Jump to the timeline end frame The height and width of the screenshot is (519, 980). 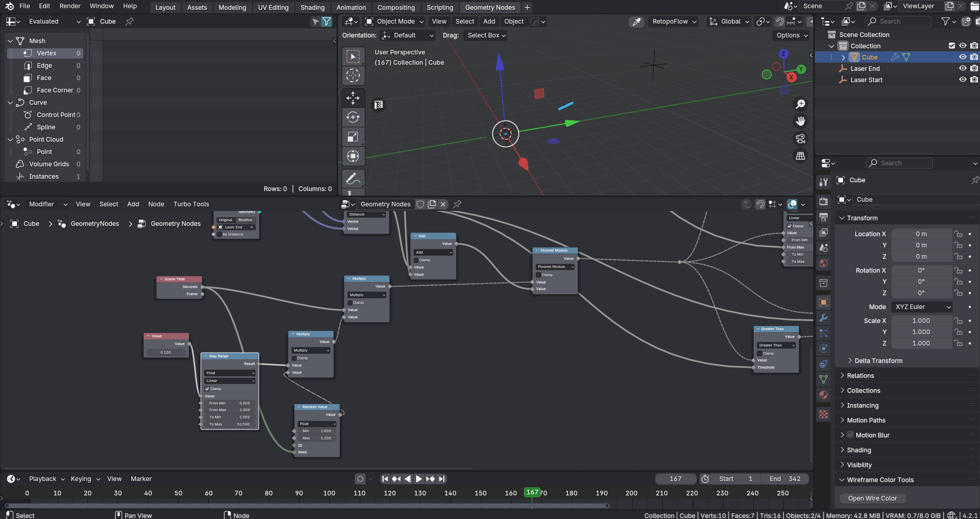[442, 479]
